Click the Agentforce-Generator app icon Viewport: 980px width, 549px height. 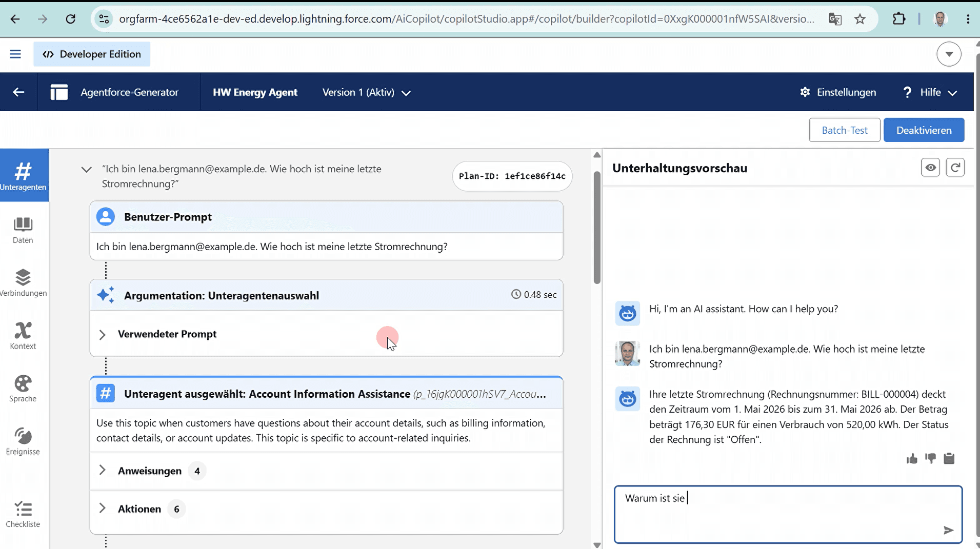59,92
